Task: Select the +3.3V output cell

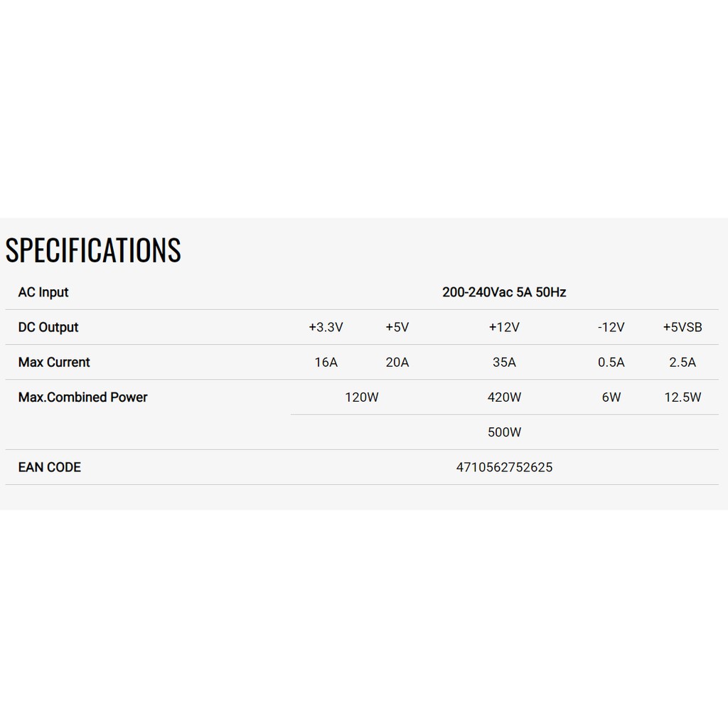Action: tap(326, 327)
